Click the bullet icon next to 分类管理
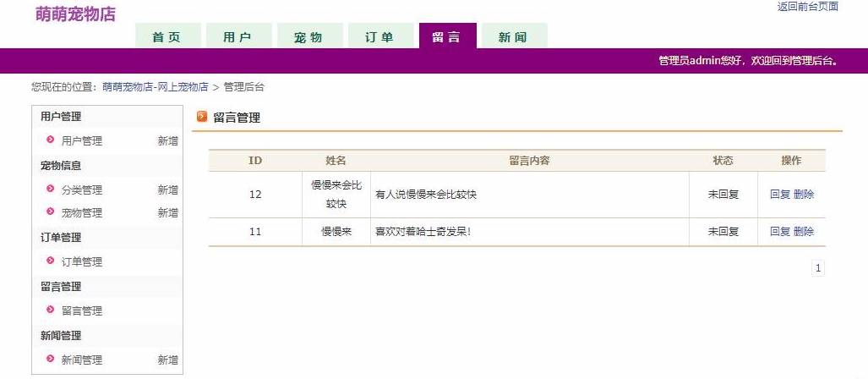This screenshot has height=379, width=868. 51,189
